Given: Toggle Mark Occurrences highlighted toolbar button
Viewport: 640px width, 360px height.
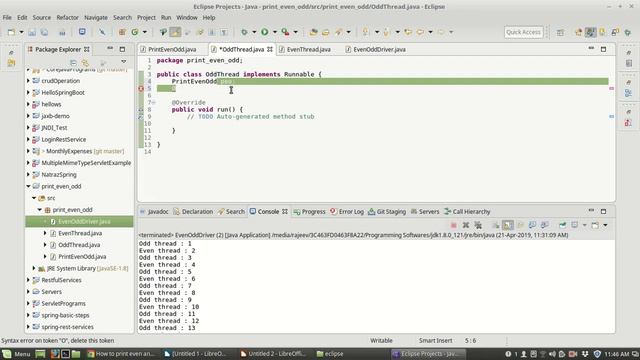Looking at the screenshot, I should pyautogui.click(x=175, y=32).
